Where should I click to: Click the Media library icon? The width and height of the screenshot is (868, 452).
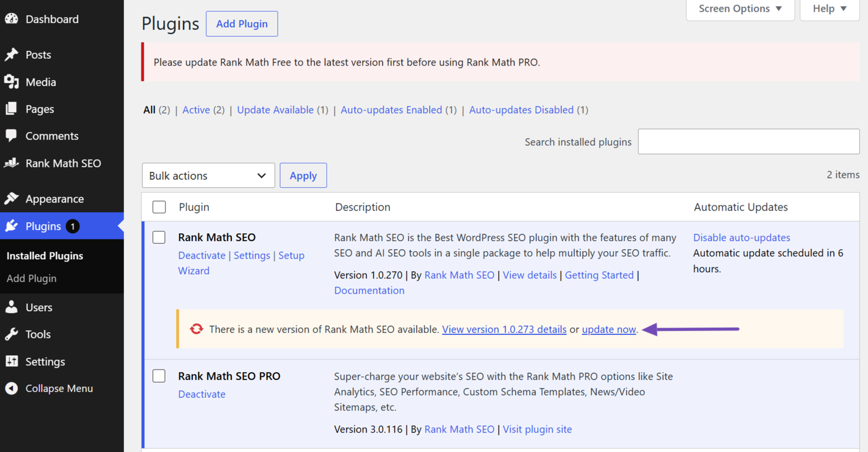tap(11, 82)
